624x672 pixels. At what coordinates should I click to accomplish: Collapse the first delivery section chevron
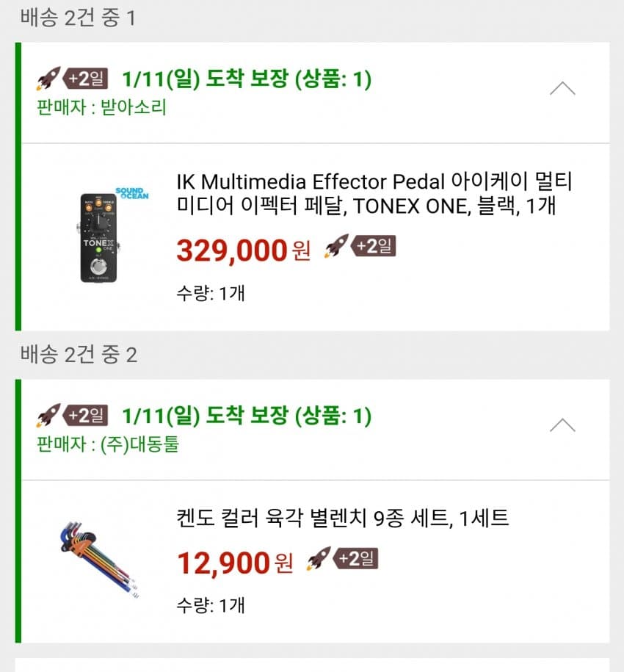click(x=562, y=89)
